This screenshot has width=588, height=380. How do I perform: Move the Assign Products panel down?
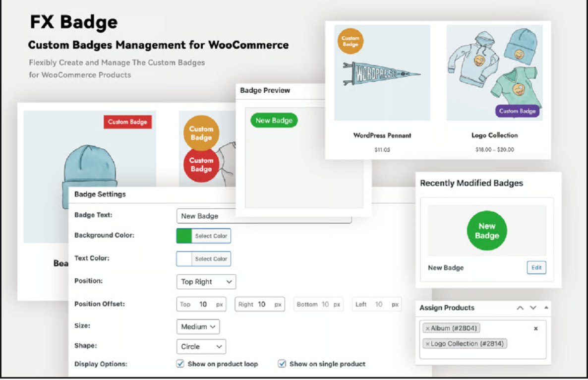pyautogui.click(x=532, y=308)
